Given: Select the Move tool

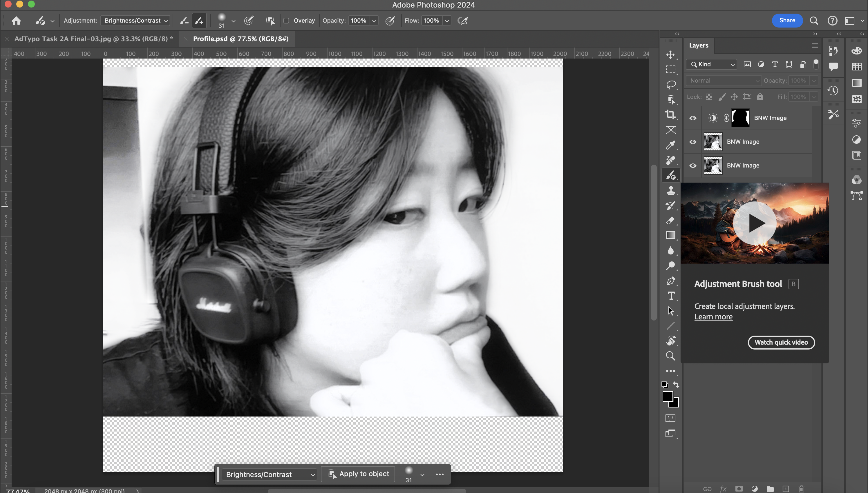Looking at the screenshot, I should [670, 55].
